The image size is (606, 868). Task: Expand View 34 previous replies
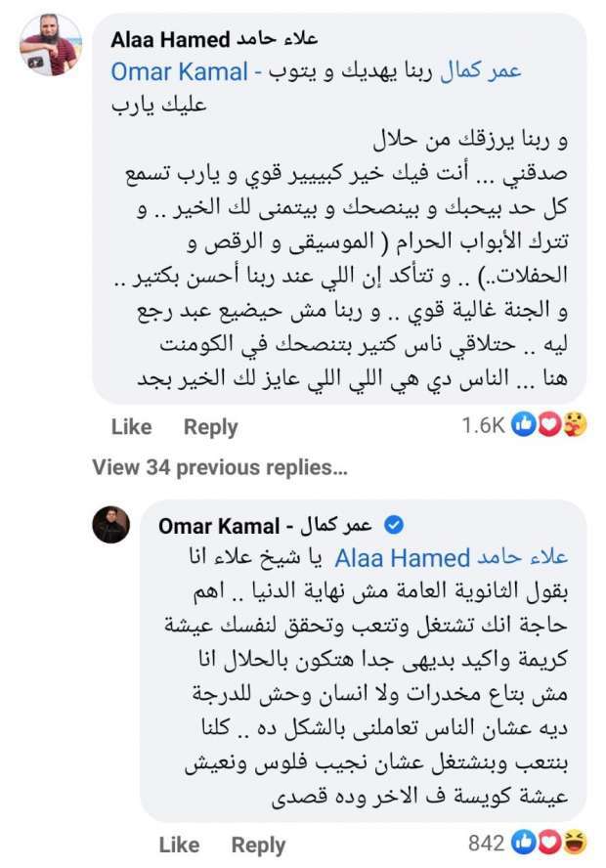tap(220, 468)
